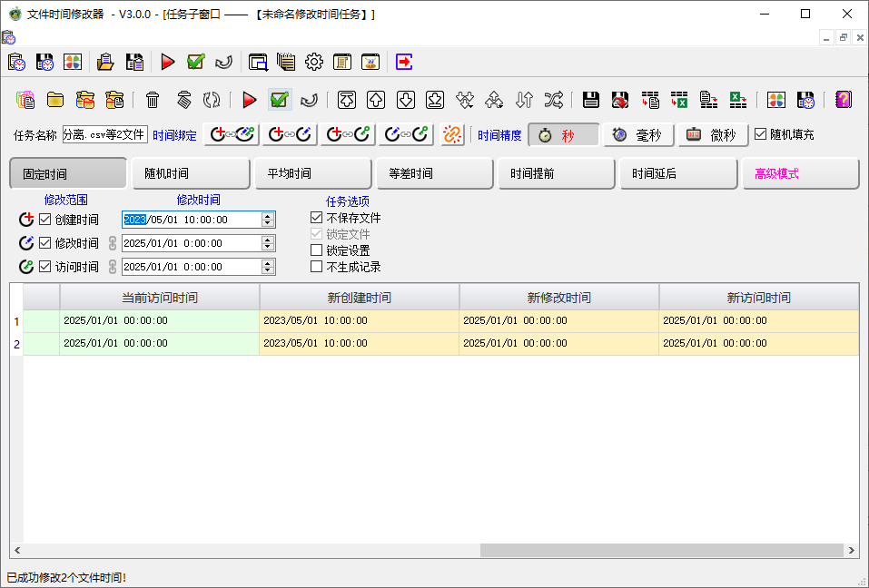Click the trash icon to remove files
Image resolution: width=869 pixels, height=588 pixels.
(152, 100)
